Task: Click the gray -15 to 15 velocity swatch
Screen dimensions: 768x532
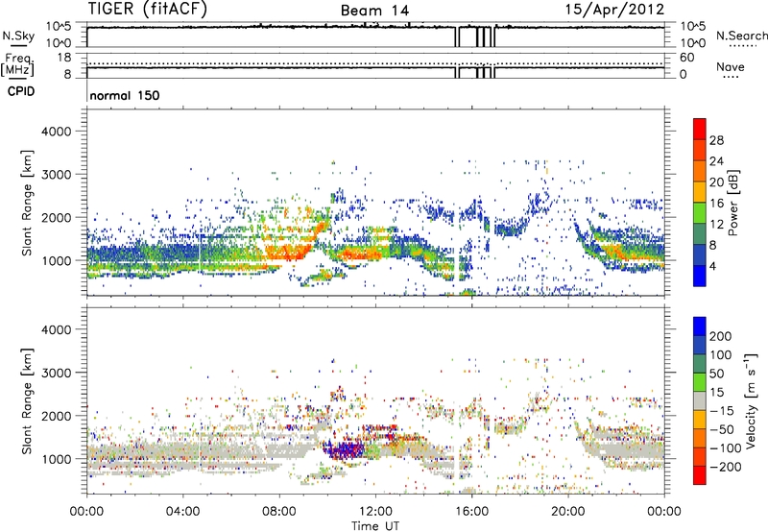Action: 700,401
